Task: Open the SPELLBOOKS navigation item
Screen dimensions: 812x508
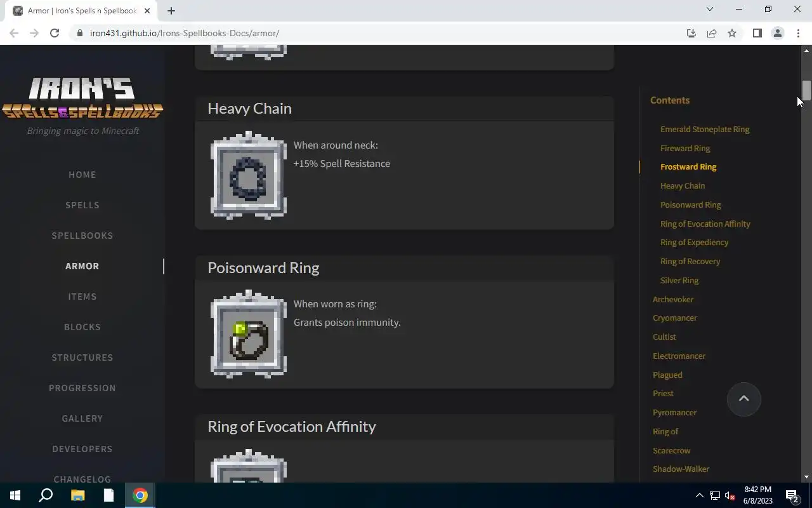Action: [x=82, y=236]
